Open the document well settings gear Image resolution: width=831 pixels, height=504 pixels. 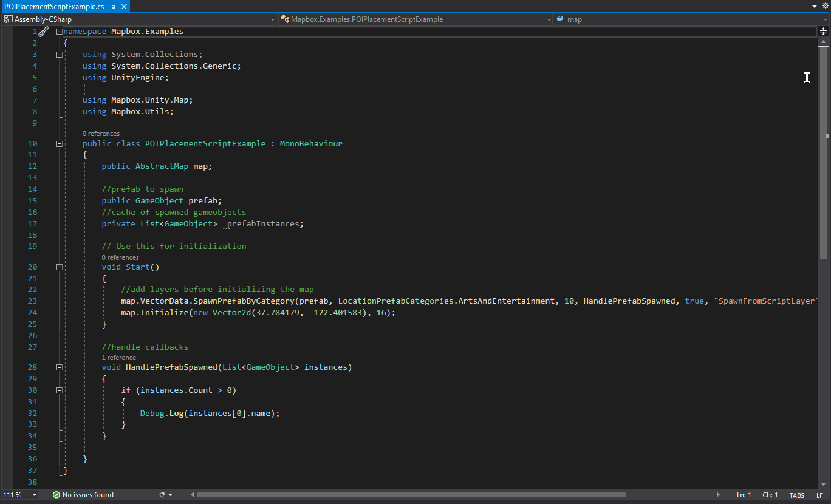[825, 6]
